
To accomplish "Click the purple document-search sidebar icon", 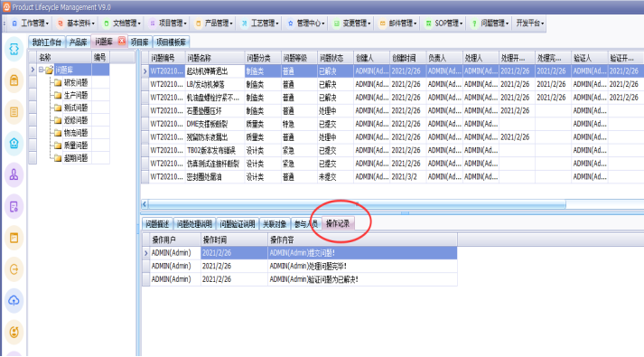I will 14,207.
